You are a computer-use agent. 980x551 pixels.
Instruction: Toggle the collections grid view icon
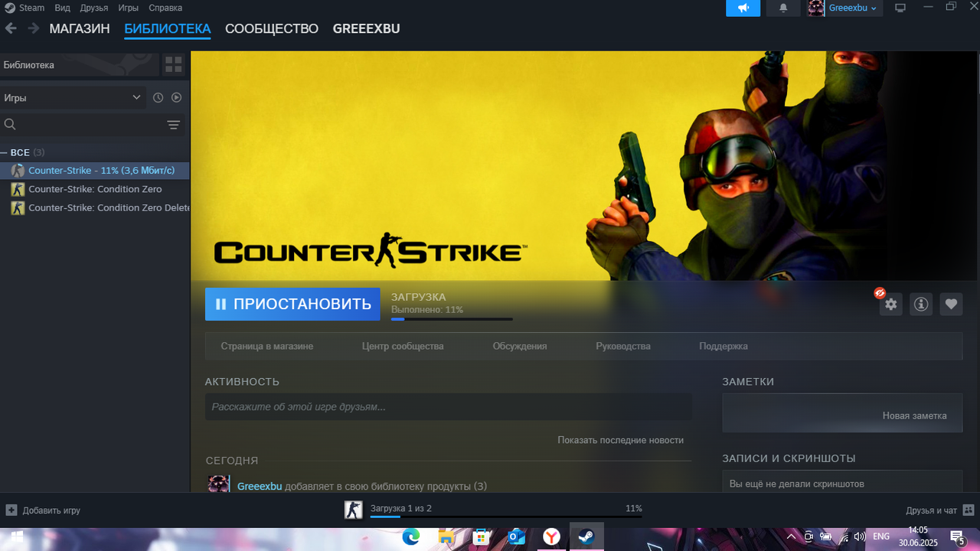174,65
